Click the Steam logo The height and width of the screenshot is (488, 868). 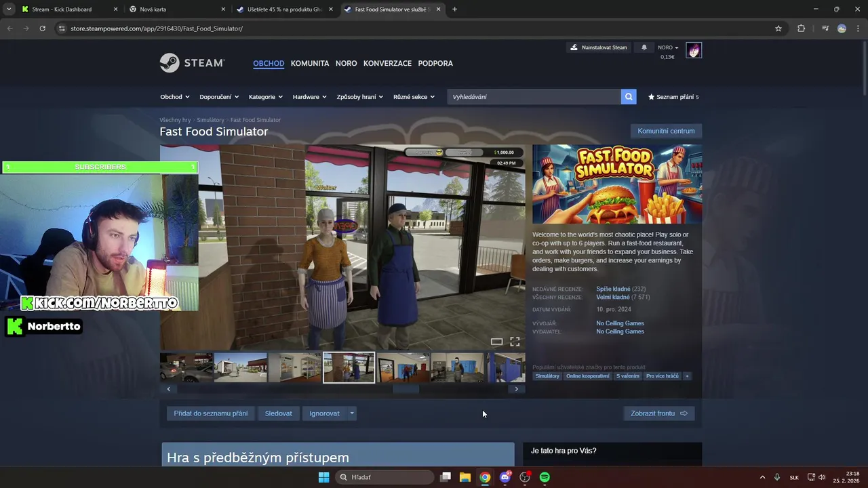coord(192,63)
